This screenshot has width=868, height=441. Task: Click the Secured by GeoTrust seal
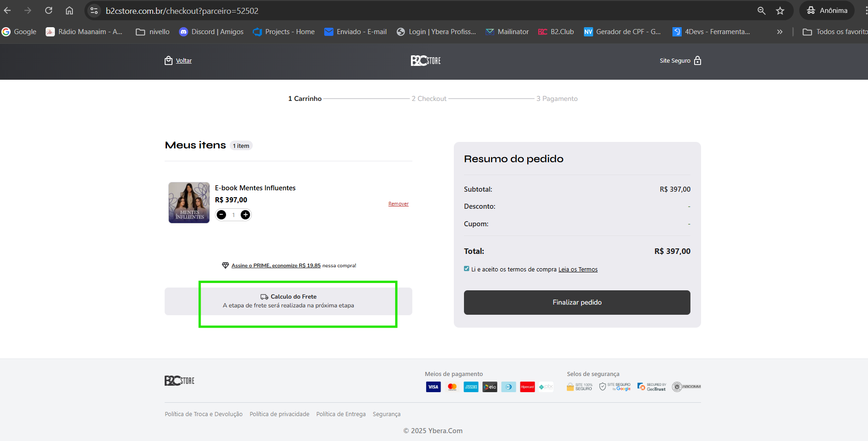652,387
